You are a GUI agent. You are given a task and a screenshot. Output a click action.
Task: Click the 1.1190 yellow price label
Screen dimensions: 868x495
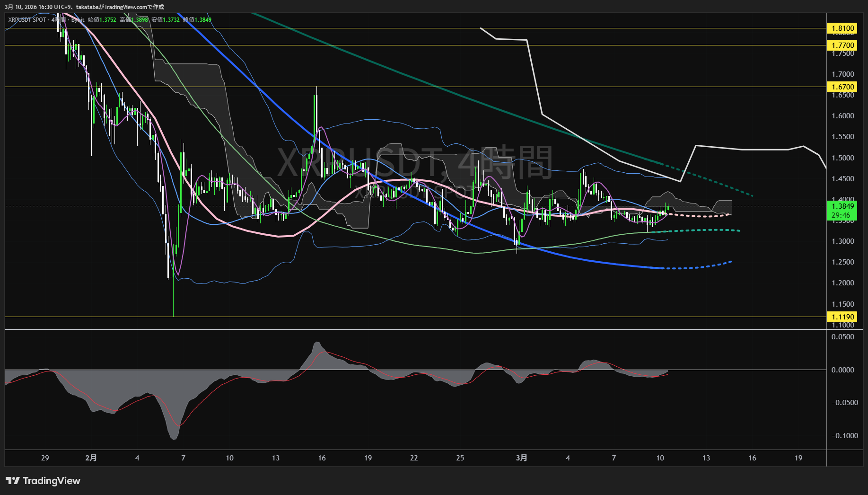tap(842, 317)
